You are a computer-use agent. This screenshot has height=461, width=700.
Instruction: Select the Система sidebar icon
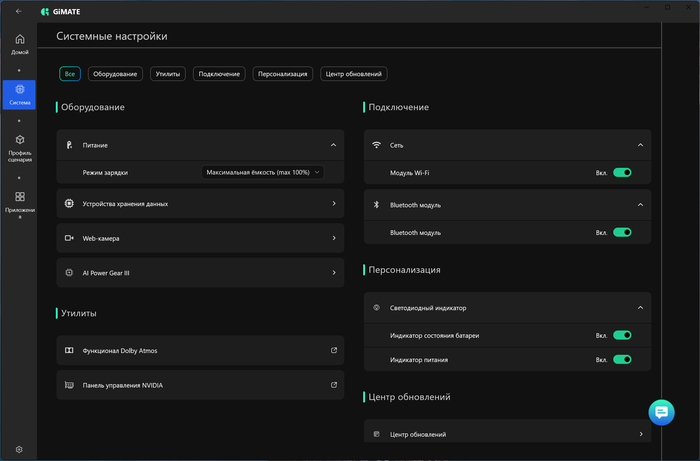[x=20, y=93]
